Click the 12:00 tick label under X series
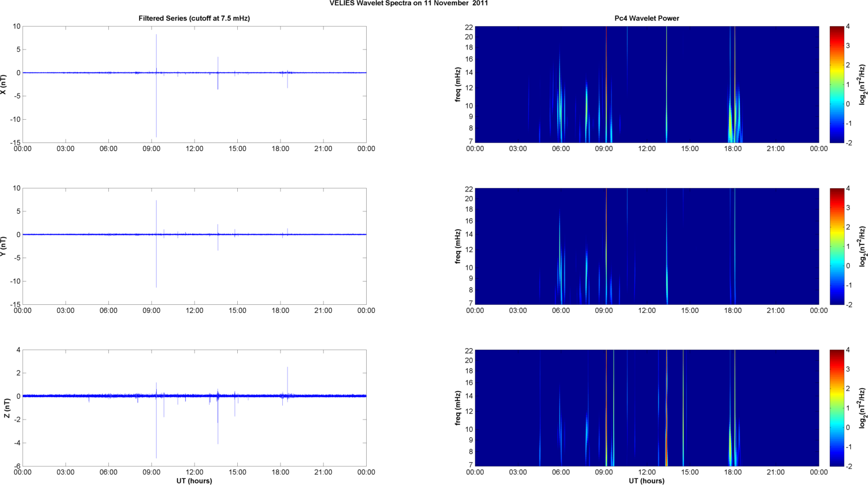 coord(194,149)
